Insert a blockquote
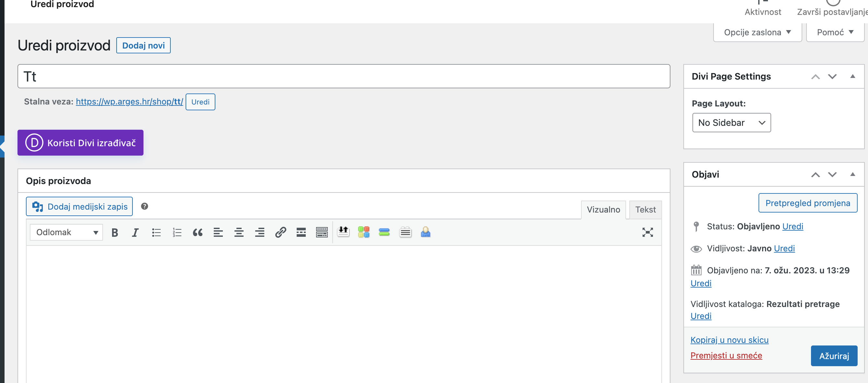Viewport: 868px width, 383px height. [198, 232]
